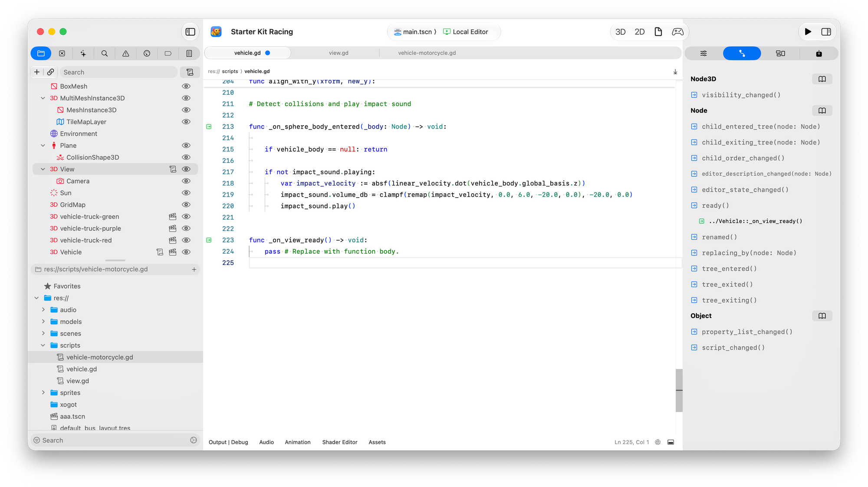Collapse the scripts folder
The width and height of the screenshot is (868, 487).
tap(43, 345)
